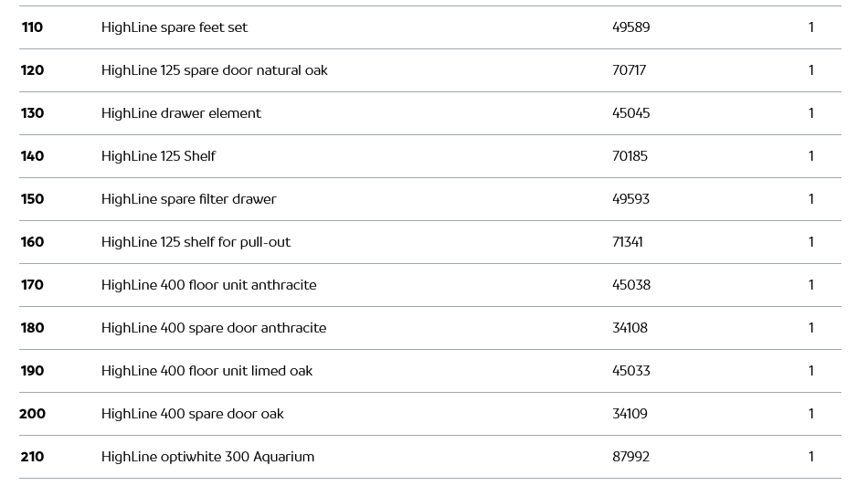868x497 pixels.
Task: Click HighLine optiwhite 300 Aquarium item
Action: coord(207,457)
